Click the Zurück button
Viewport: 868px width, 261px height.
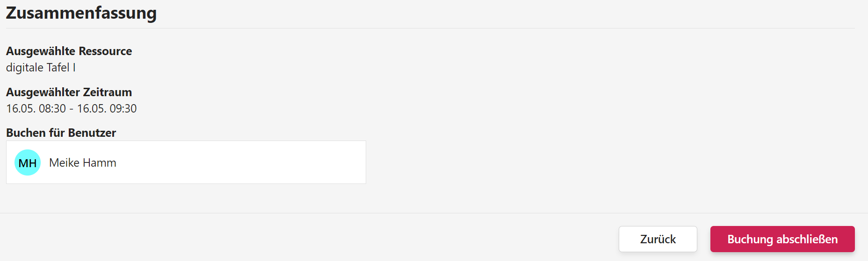coord(658,239)
